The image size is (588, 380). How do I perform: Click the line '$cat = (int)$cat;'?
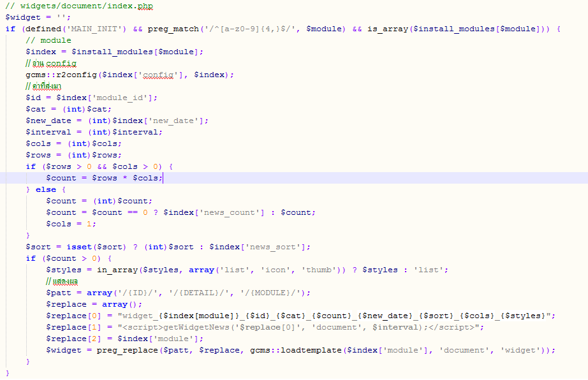pos(68,110)
